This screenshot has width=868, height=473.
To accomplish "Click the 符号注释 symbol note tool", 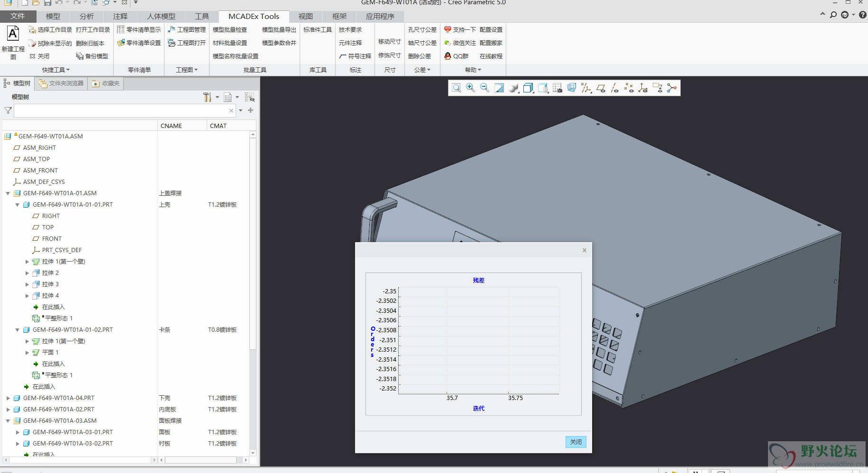I will (355, 56).
